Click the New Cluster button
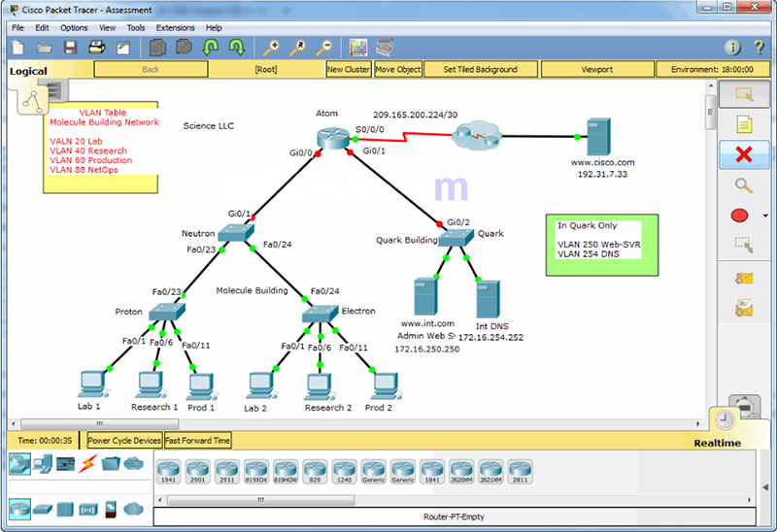Image resolution: width=777 pixels, height=532 pixels. point(349,69)
